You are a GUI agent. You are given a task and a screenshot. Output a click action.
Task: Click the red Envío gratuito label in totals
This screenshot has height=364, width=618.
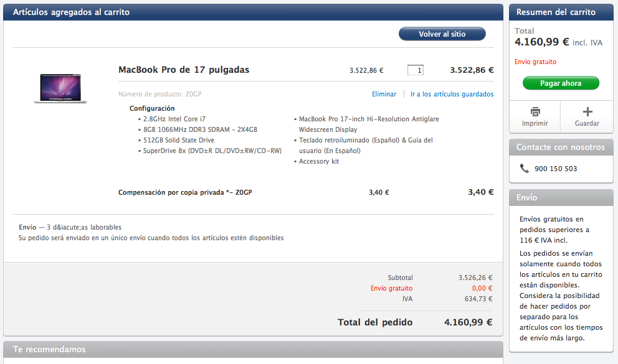click(x=392, y=289)
